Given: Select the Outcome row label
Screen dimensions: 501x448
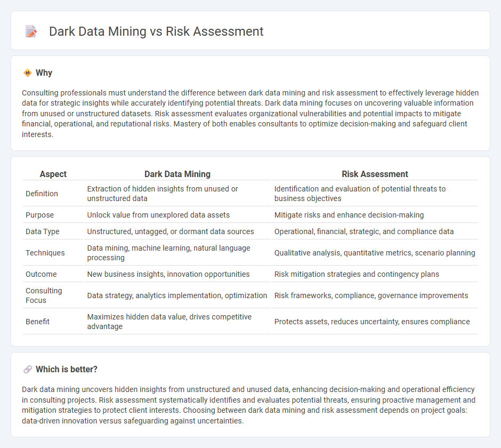Looking at the screenshot, I should 41,274.
